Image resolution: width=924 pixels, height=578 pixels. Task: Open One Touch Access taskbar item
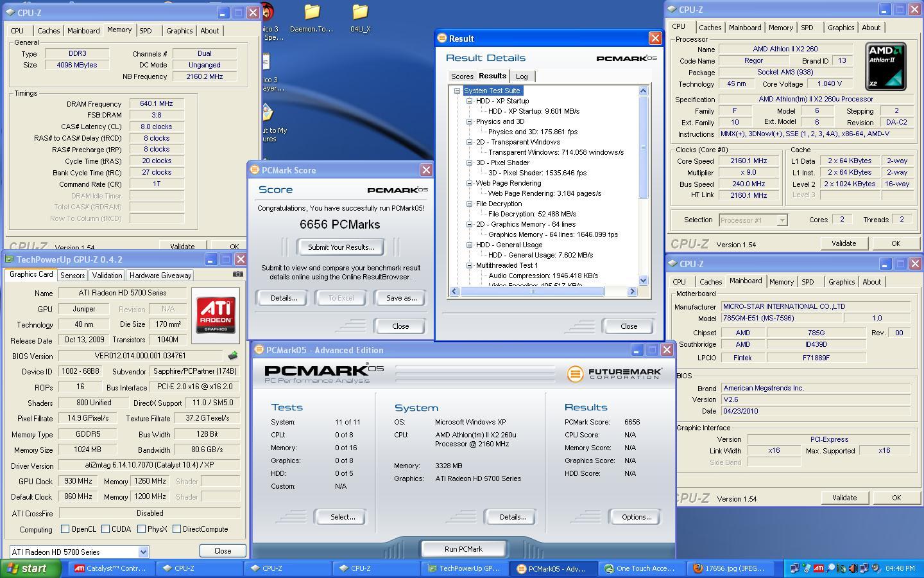click(x=640, y=568)
